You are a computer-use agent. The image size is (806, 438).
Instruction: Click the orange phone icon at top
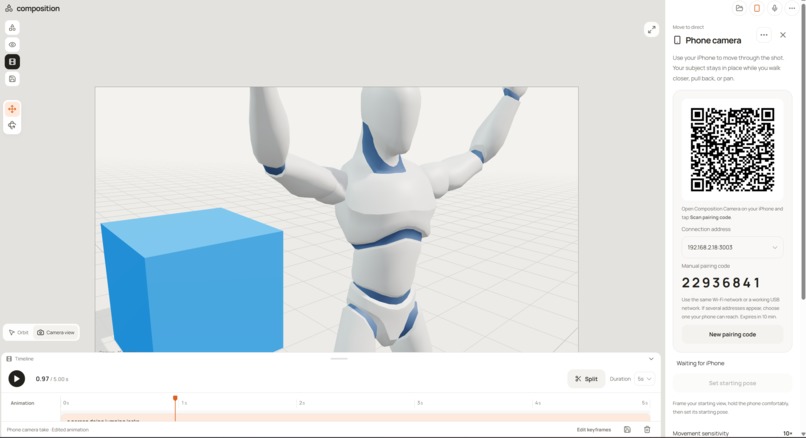click(757, 8)
